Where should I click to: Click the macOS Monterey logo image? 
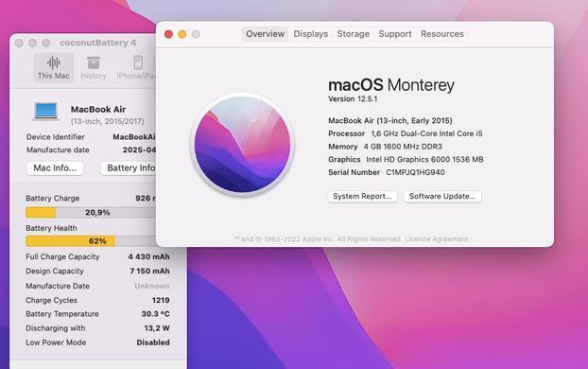242,145
